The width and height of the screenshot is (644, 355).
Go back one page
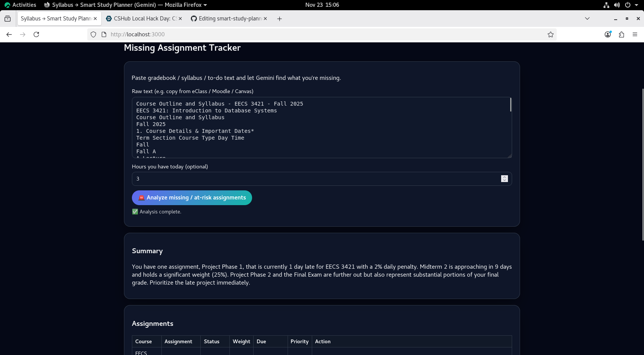pos(9,34)
